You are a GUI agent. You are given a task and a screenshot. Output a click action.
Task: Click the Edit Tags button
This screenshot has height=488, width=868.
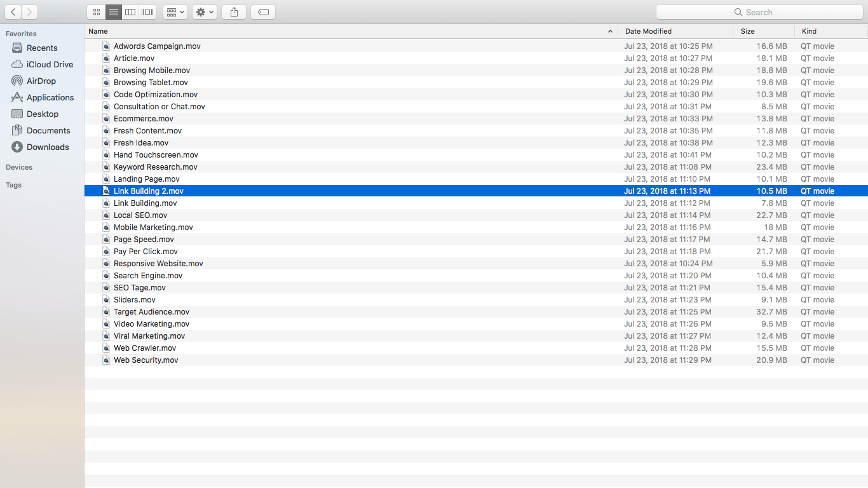click(263, 12)
